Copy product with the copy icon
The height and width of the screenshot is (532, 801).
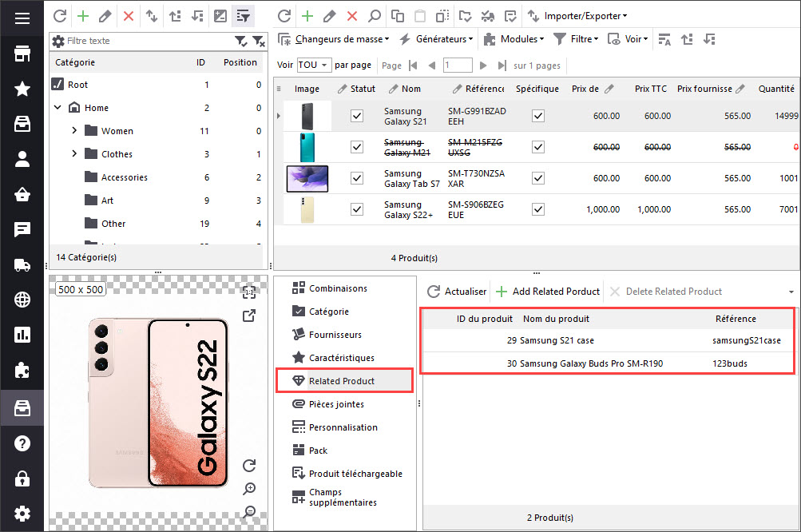pos(398,16)
